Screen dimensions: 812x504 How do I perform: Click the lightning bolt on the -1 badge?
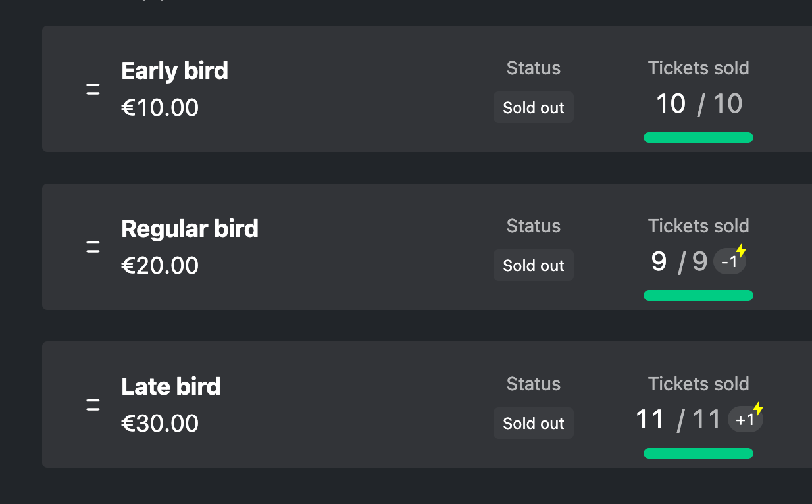741,251
